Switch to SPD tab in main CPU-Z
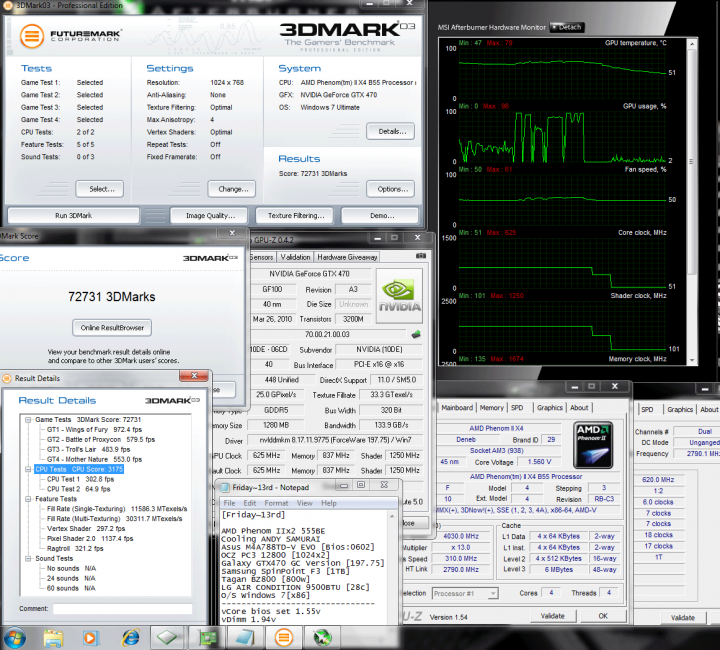720x650 pixels. pyautogui.click(x=517, y=408)
